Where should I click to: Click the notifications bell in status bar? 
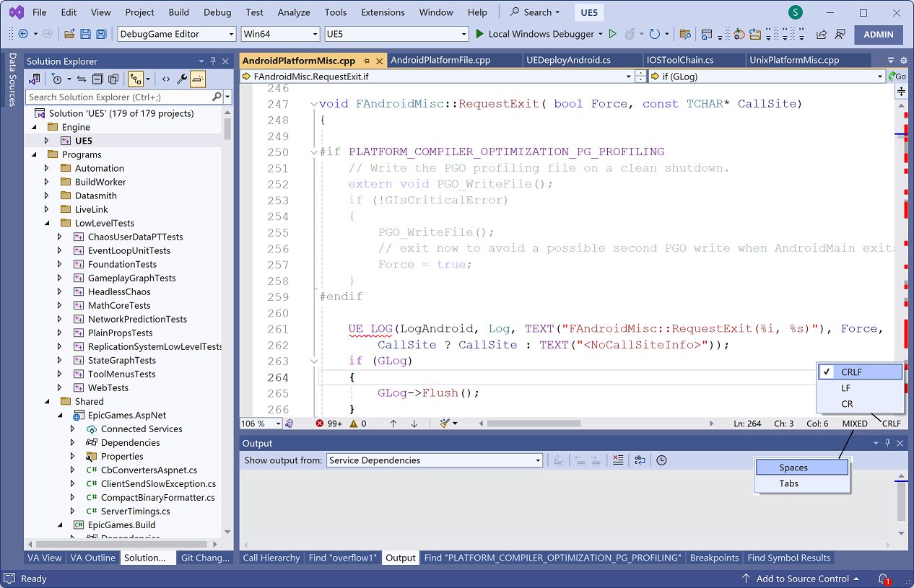(x=882, y=579)
